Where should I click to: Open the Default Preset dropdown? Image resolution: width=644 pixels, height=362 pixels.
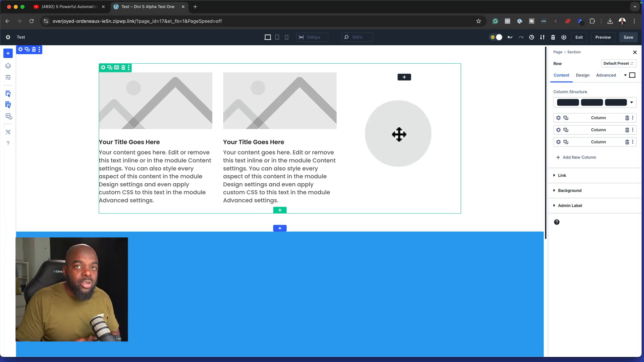click(x=618, y=63)
